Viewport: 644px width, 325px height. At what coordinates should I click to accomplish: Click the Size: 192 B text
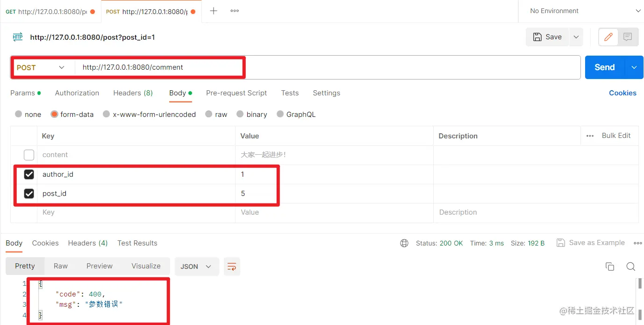pyautogui.click(x=528, y=243)
